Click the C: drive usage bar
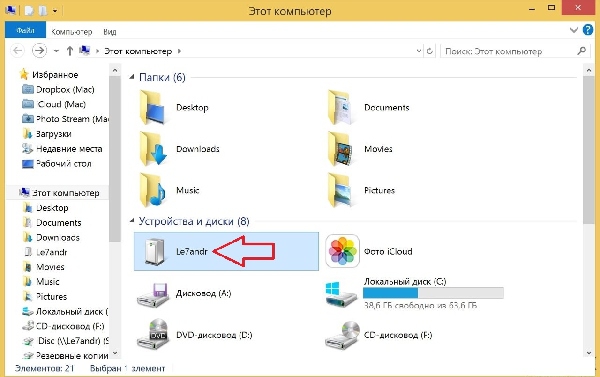Image resolution: width=600 pixels, height=377 pixels. click(x=433, y=293)
